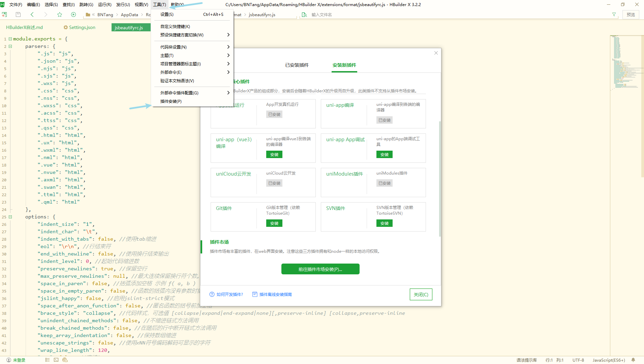Open the terminal icon in status bar
644x364 pixels.
(56, 360)
